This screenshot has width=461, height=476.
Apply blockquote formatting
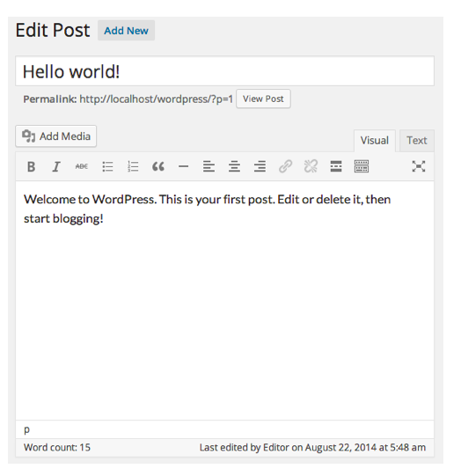pos(158,166)
